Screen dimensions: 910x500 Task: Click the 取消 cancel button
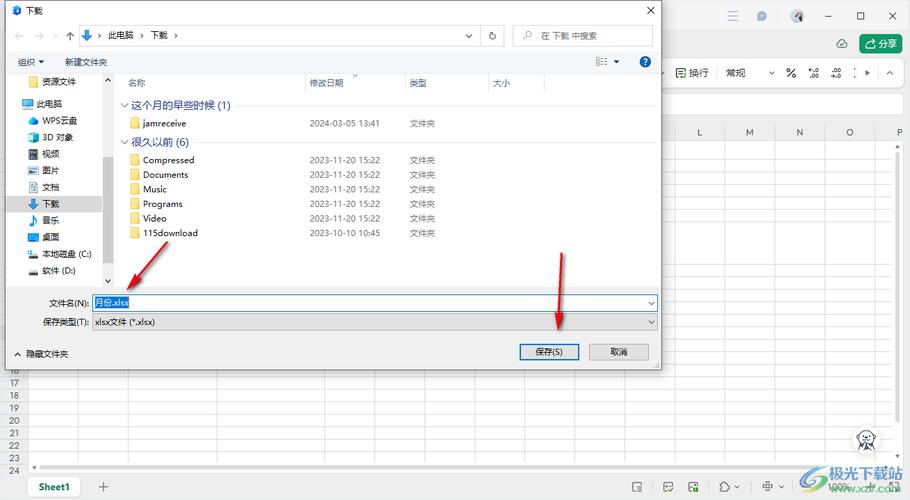(618, 352)
